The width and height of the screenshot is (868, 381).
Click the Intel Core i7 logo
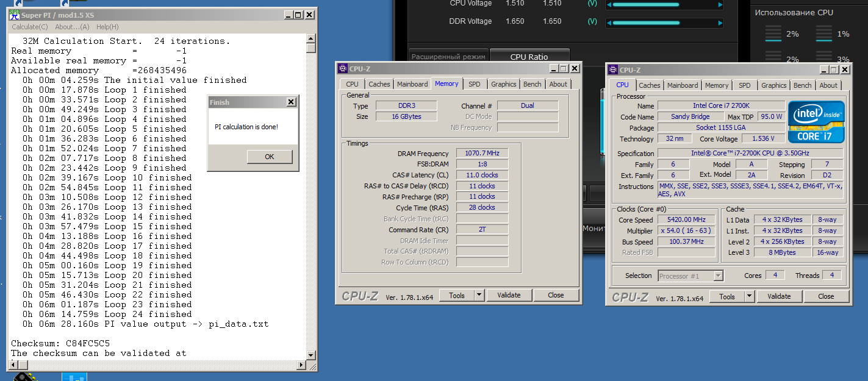coord(816,123)
